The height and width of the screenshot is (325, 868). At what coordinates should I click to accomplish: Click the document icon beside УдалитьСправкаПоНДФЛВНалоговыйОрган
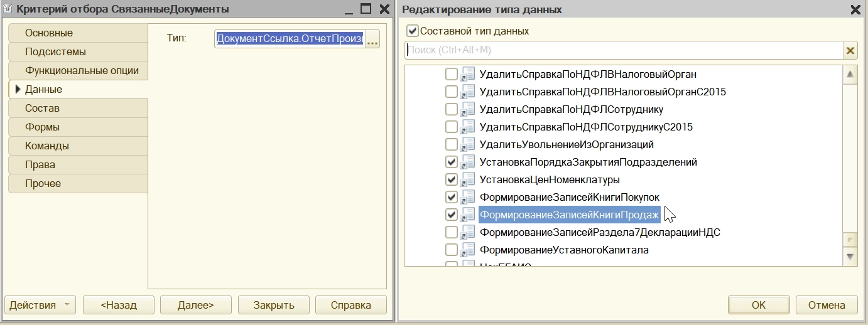tap(467, 74)
